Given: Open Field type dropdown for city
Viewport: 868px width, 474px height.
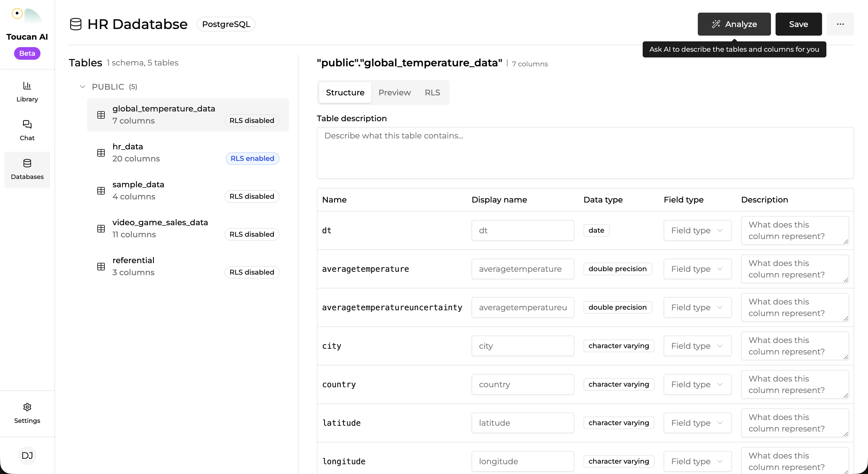Looking at the screenshot, I should click(x=697, y=346).
